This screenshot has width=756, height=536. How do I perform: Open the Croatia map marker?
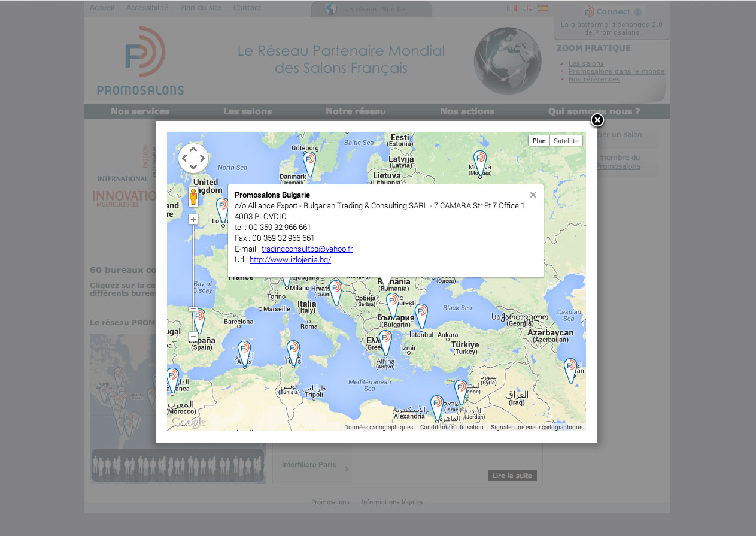click(336, 293)
